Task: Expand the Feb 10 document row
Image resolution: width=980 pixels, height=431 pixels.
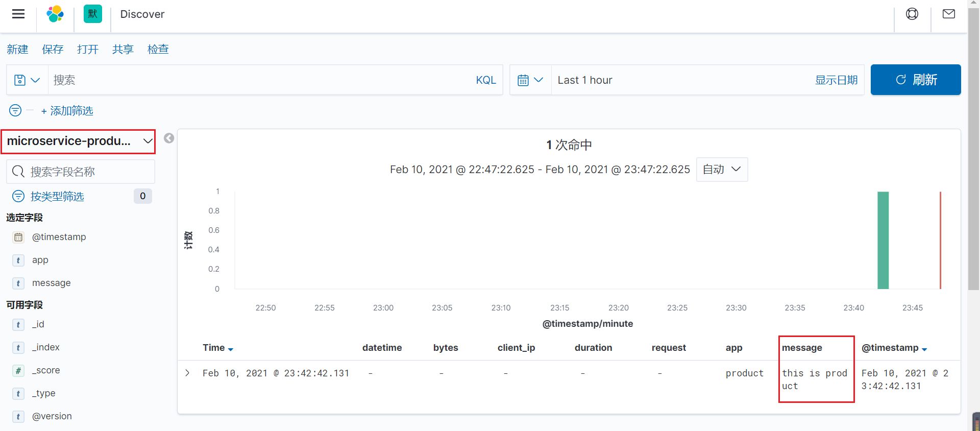Action: pos(187,373)
